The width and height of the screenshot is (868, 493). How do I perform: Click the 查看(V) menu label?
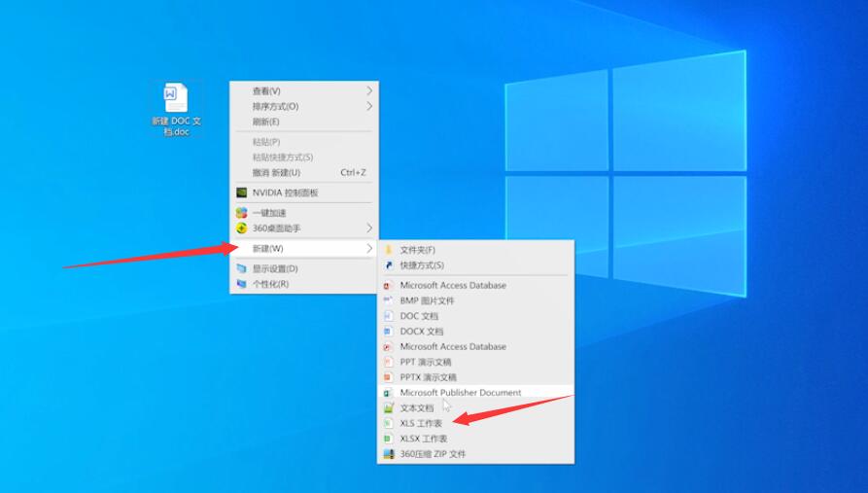click(x=266, y=90)
